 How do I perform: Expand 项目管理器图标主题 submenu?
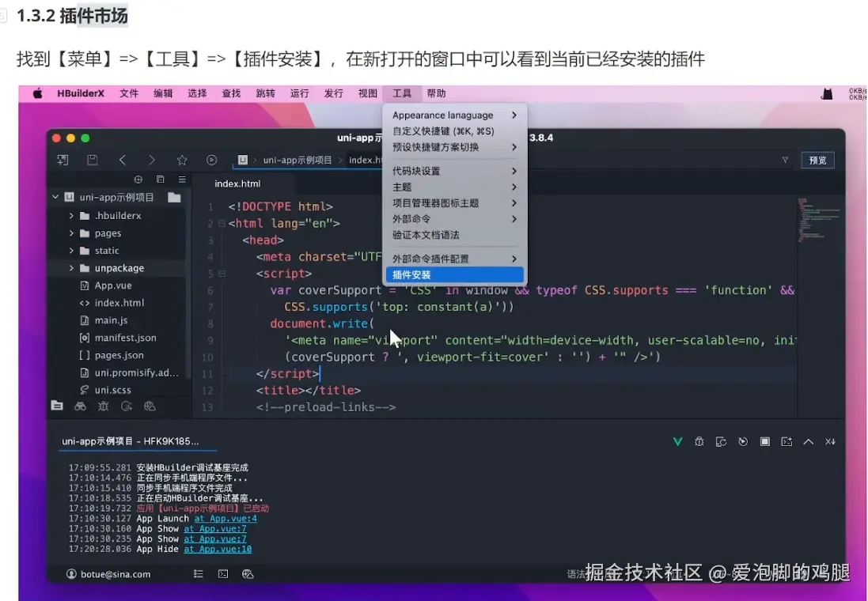(454, 203)
